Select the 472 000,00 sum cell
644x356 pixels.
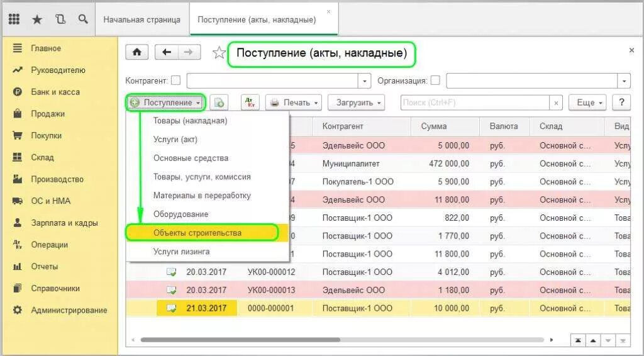445,164
